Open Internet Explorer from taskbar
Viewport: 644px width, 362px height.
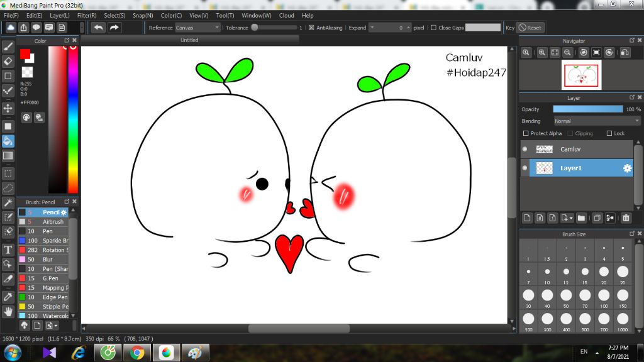click(x=79, y=353)
